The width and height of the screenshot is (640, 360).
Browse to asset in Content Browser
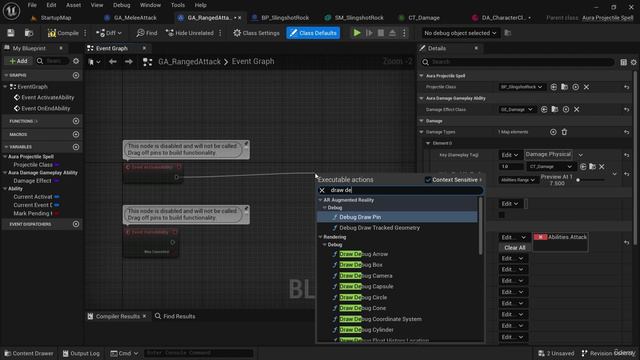29,33
